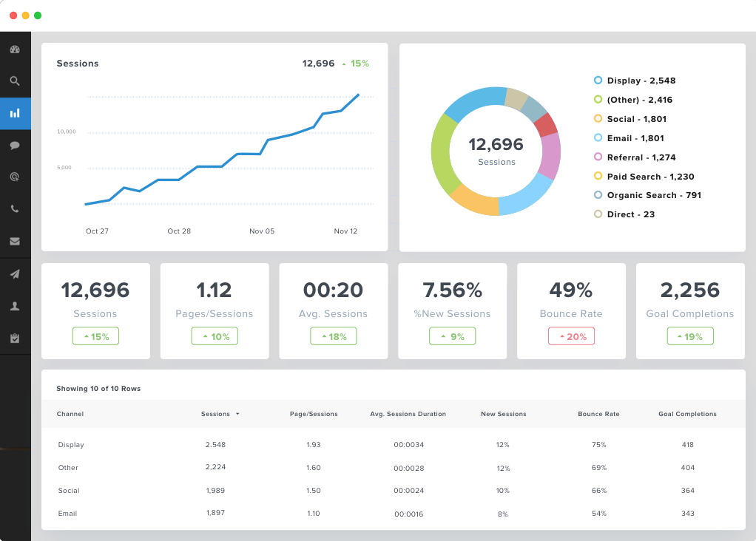Select the green Other segment in donut chart
Screen dimensions: 756x541
441,155
